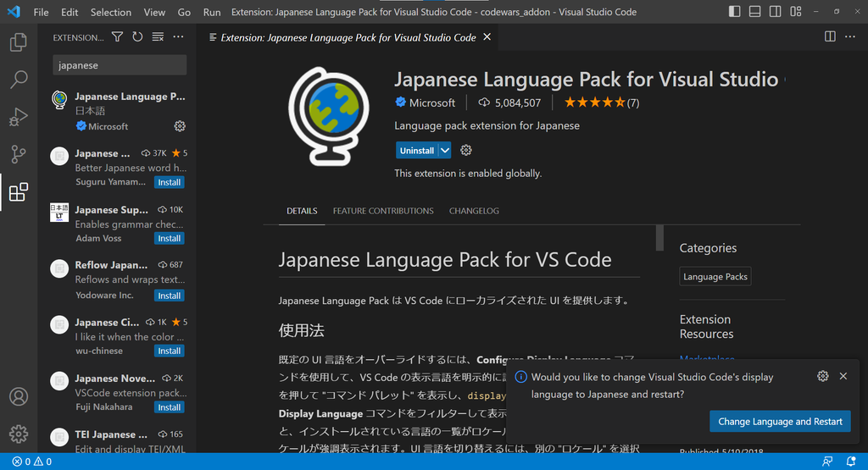Open the Selection menu
This screenshot has width=868, height=470.
(x=111, y=13)
